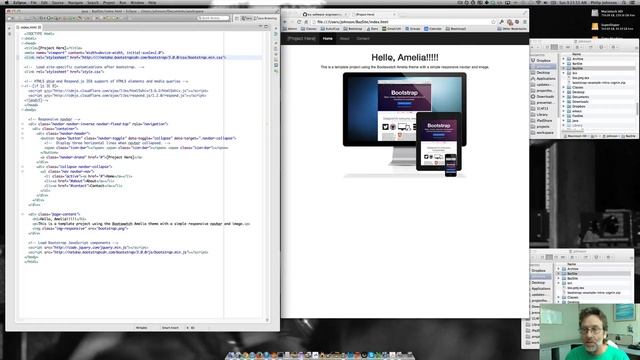Collapse the bin folder in upper Finder
640x360 pixels.
[x=564, y=73]
